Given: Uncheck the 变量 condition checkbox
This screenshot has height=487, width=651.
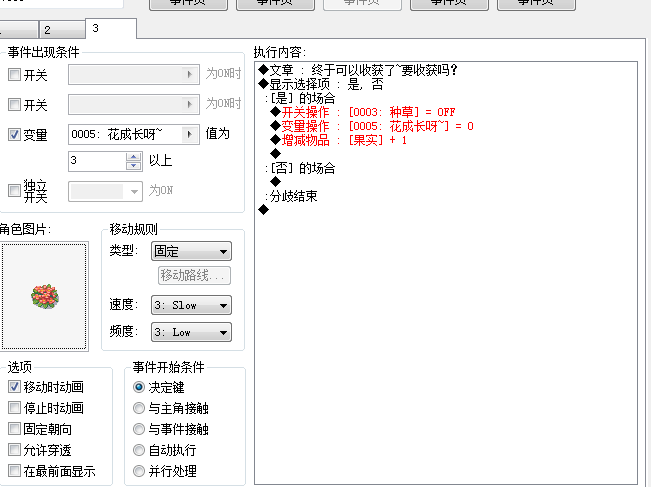Looking at the screenshot, I should click(x=14, y=135).
